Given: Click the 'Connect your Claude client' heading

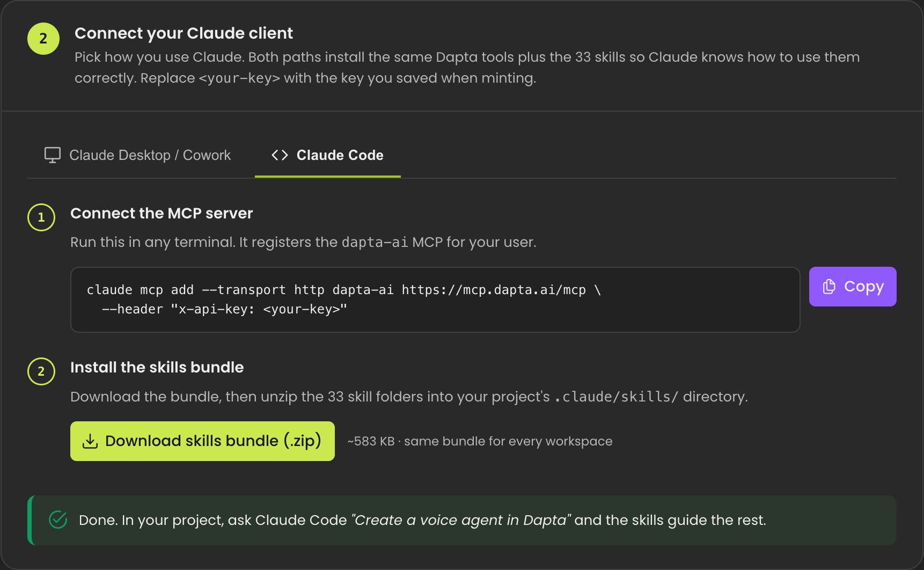Looking at the screenshot, I should (x=184, y=33).
